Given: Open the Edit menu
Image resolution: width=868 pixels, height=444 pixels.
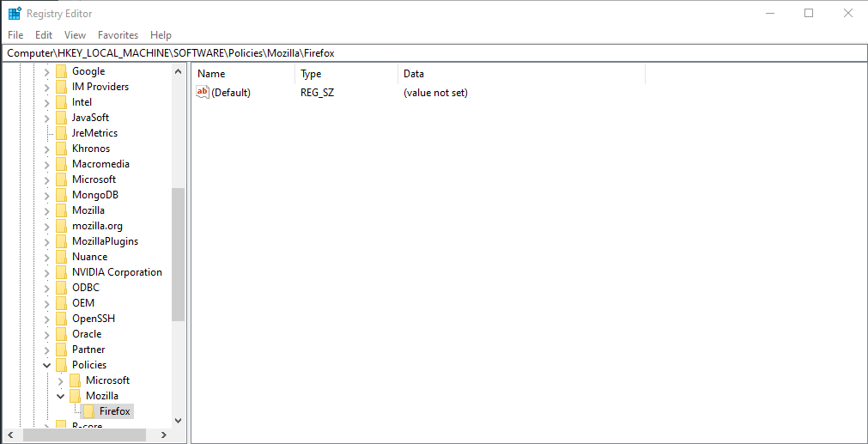Looking at the screenshot, I should [44, 35].
